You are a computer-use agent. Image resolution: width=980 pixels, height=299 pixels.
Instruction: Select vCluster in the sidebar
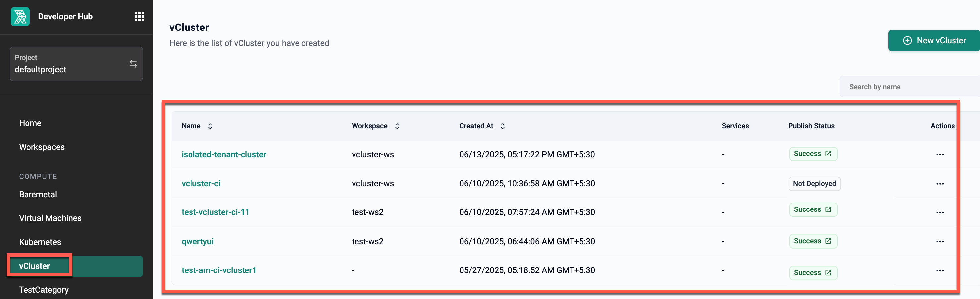click(x=76, y=266)
